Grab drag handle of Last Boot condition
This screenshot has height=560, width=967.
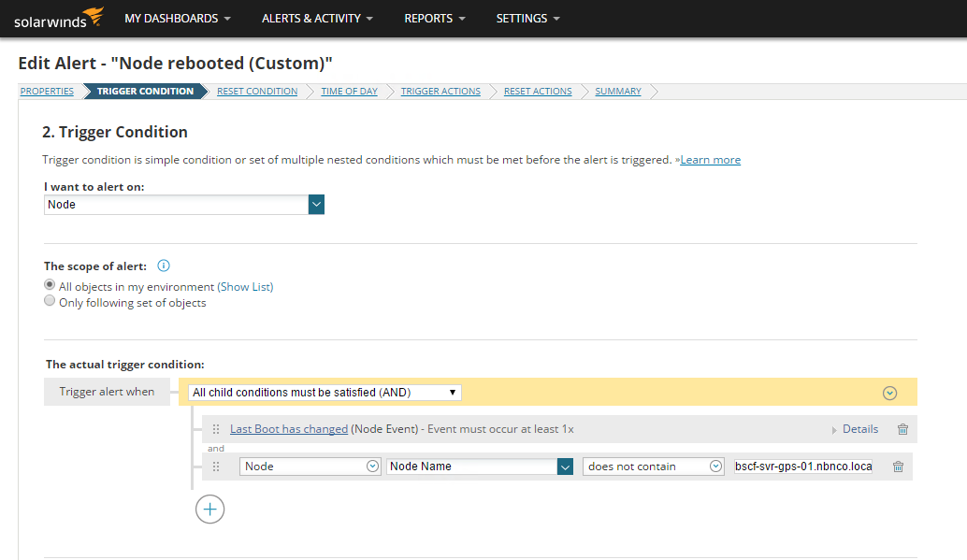216,429
